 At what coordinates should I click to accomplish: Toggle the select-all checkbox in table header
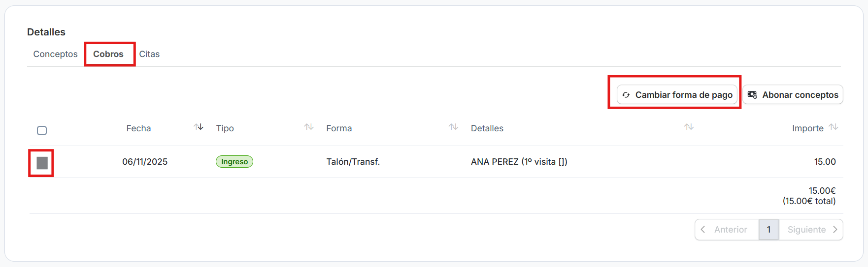42,130
